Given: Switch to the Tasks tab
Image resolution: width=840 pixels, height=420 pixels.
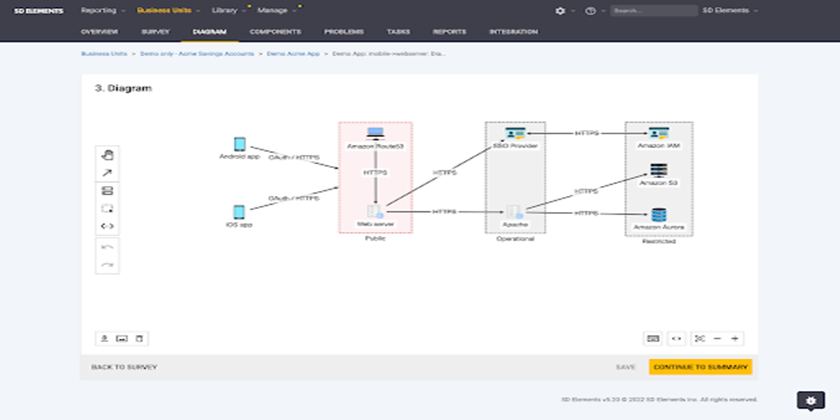Looking at the screenshot, I should [x=399, y=32].
